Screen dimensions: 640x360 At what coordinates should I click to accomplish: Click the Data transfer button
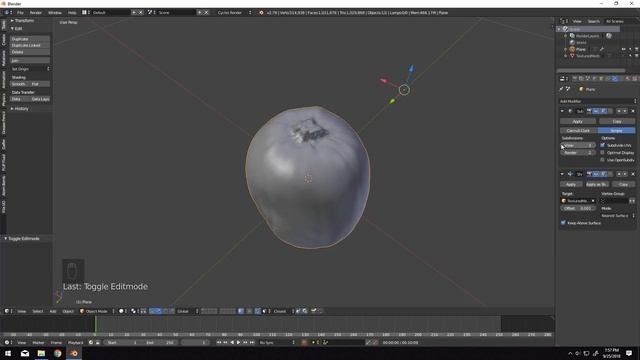click(19, 99)
